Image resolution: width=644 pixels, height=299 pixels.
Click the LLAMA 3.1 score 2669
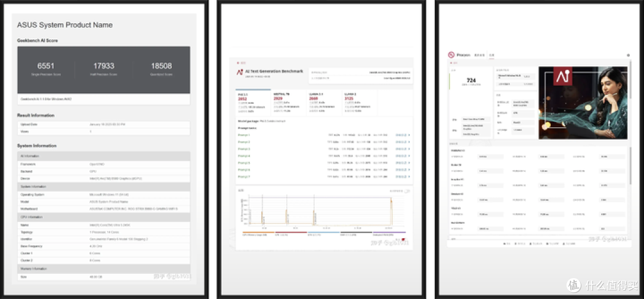click(x=314, y=98)
